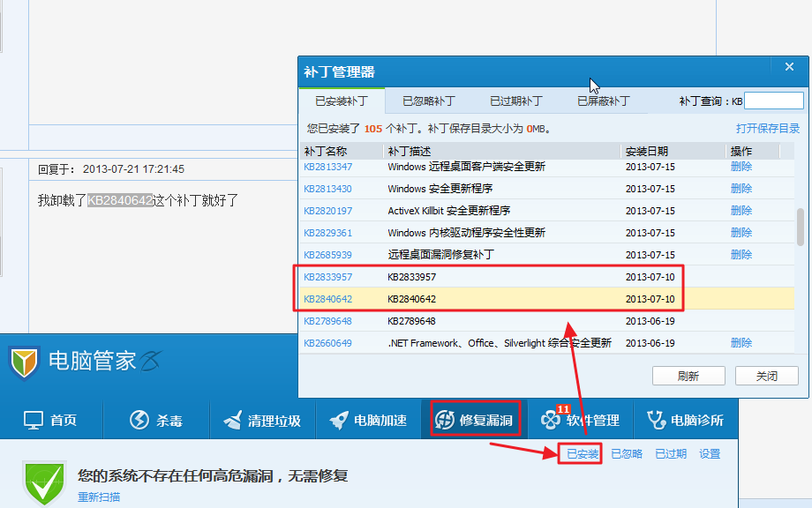Delete the KB2820197 patch
812x508 pixels.
tap(741, 211)
